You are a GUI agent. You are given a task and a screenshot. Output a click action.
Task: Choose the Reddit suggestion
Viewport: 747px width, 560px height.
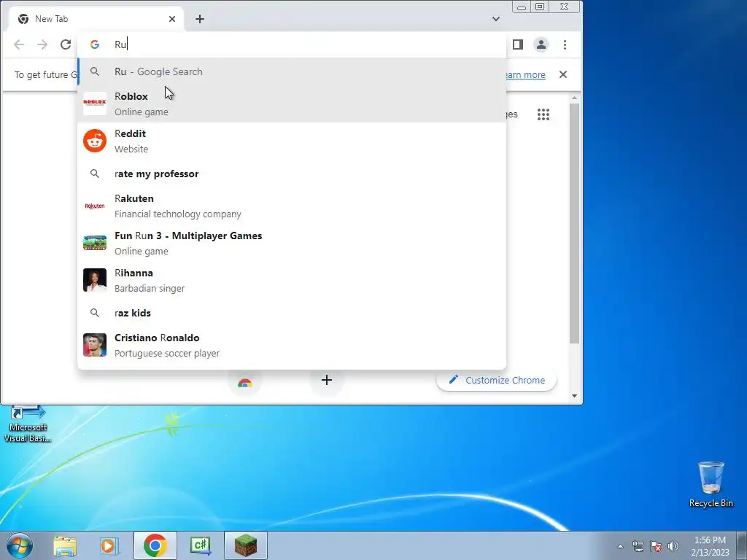[x=292, y=141]
